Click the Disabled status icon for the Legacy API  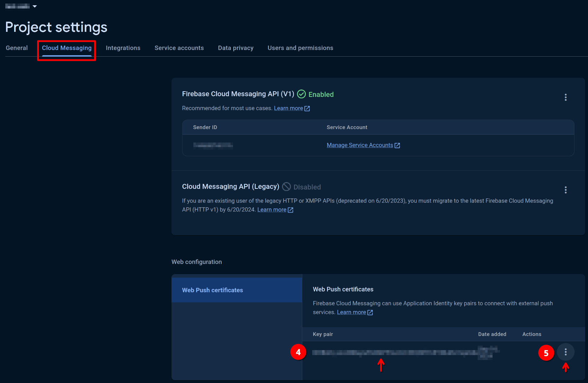[286, 187]
